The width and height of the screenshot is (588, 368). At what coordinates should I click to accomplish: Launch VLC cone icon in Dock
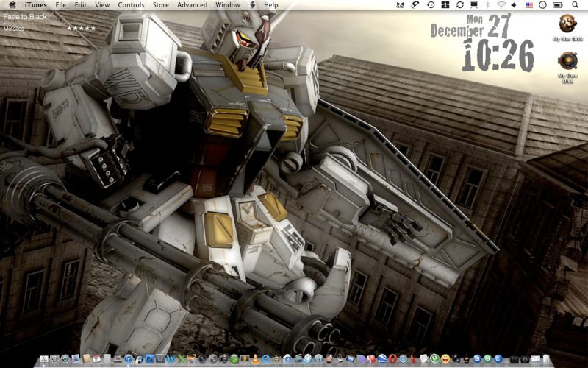255,358
